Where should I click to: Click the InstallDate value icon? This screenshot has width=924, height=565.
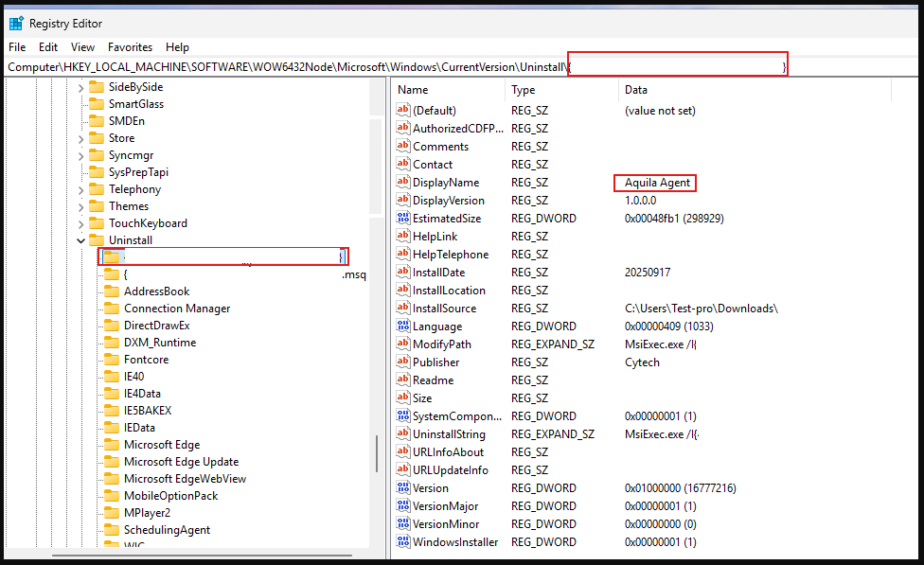402,273
